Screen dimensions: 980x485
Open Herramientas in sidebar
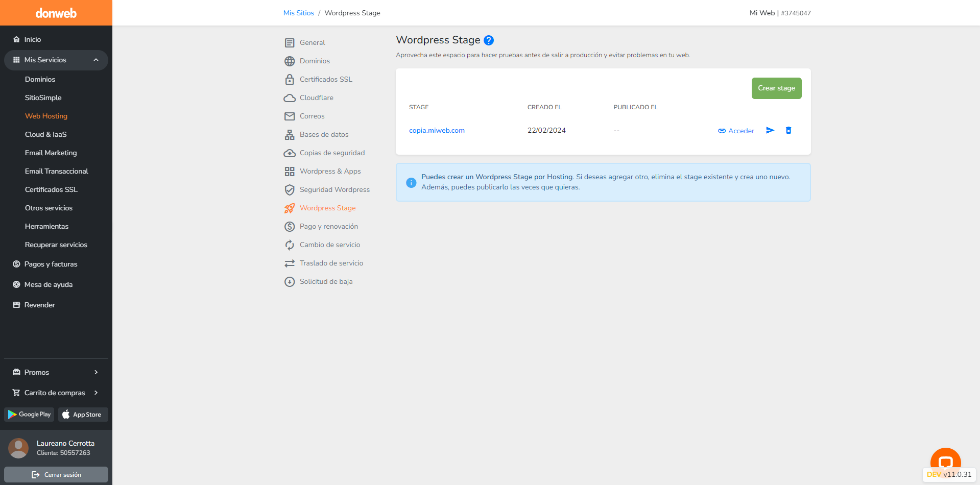46,226
